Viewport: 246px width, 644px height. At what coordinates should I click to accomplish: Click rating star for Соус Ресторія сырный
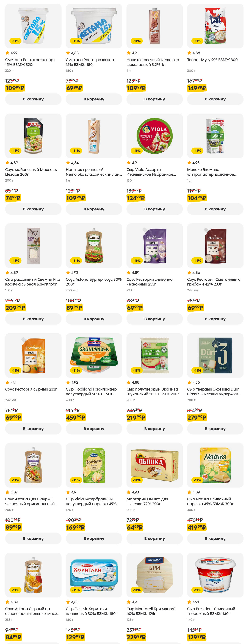[7, 382]
